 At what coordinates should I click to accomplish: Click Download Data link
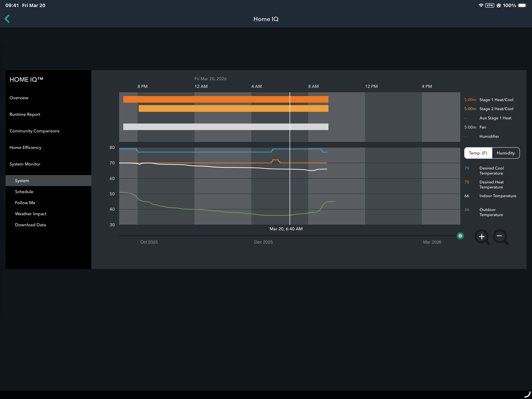pos(30,225)
